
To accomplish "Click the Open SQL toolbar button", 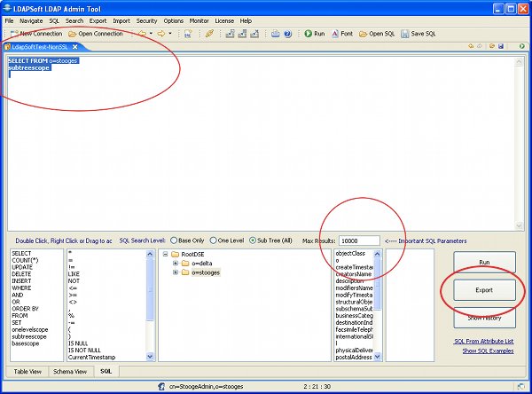I will (x=377, y=34).
